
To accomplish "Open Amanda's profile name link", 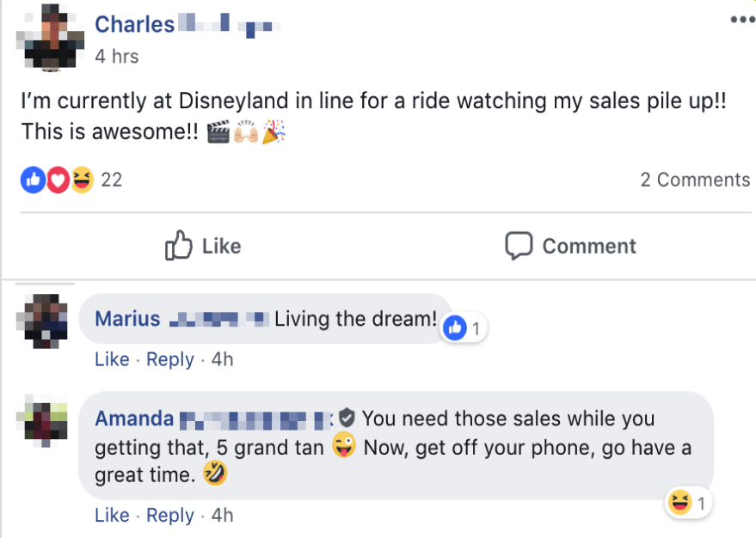I will coord(134,419).
